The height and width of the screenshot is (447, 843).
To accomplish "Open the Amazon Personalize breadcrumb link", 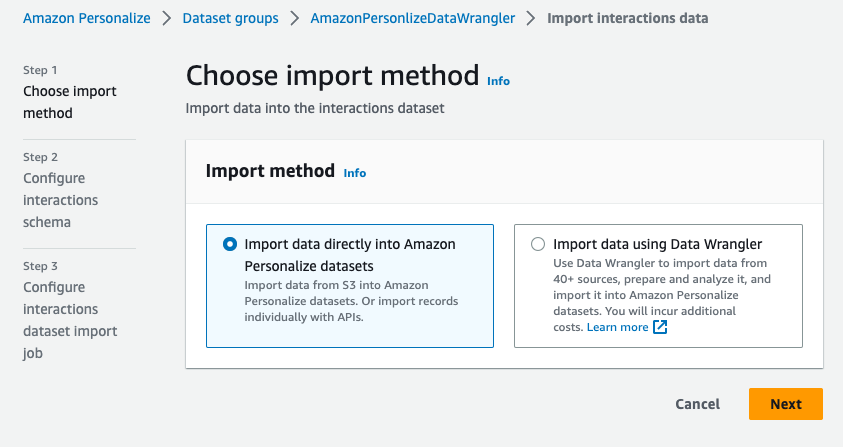I will (x=86, y=18).
